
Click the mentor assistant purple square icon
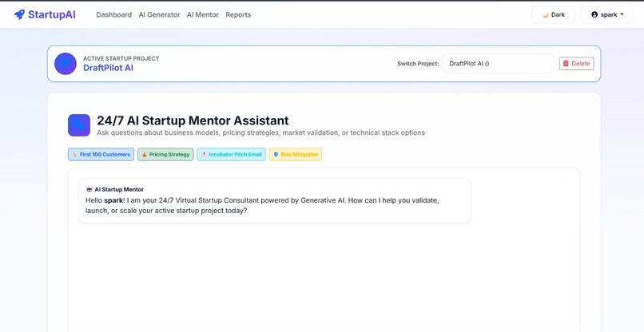(79, 125)
